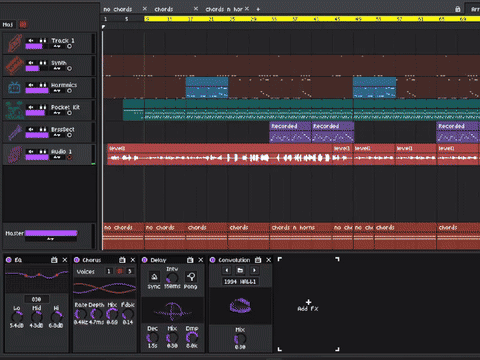Image resolution: width=480 pixels, height=360 pixels.
Task: Click the lock icon beside the Arr tab
Action: tap(458, 9)
